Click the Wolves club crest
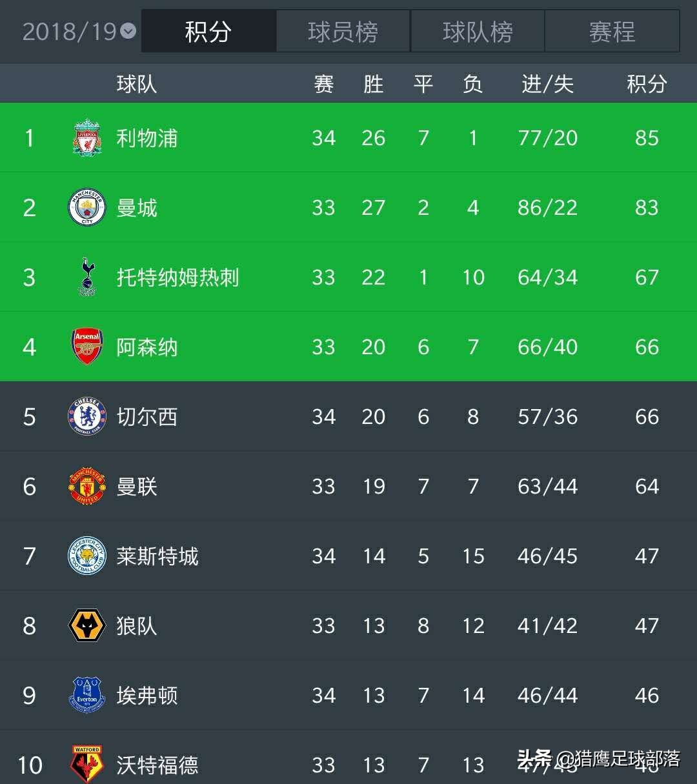This screenshot has width=697, height=784. 86,625
